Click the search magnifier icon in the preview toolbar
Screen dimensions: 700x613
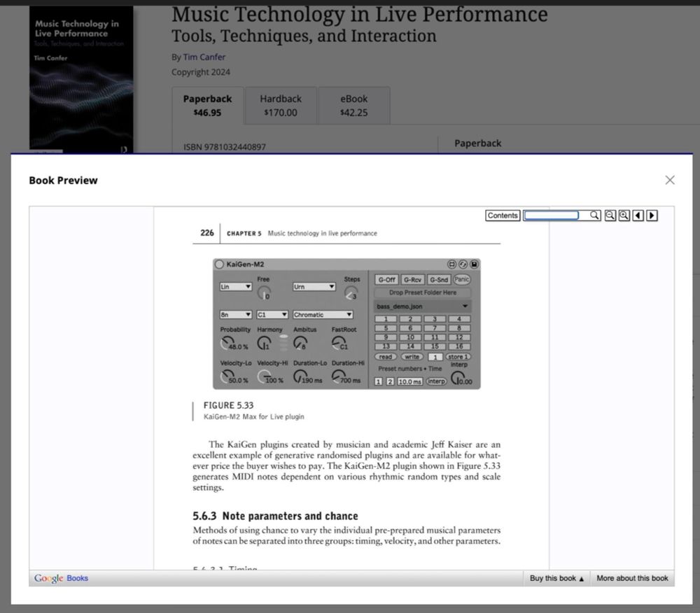click(594, 216)
